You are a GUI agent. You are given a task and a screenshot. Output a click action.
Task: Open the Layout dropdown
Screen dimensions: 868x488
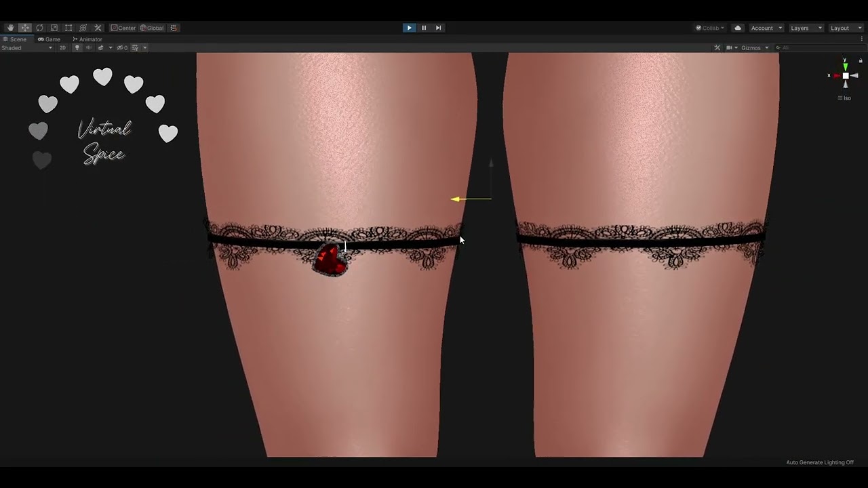[x=845, y=28]
